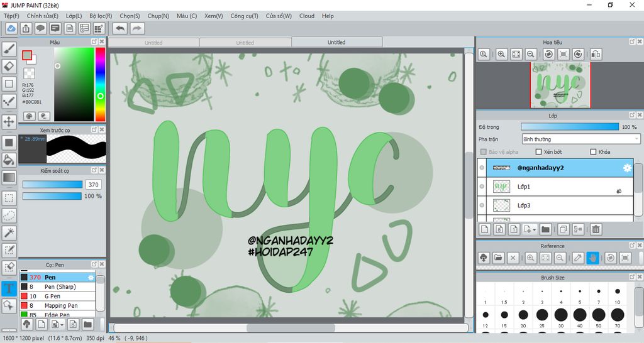Viewport: 644px width, 343px height.
Task: Open the Cloud menu
Action: (x=307, y=16)
